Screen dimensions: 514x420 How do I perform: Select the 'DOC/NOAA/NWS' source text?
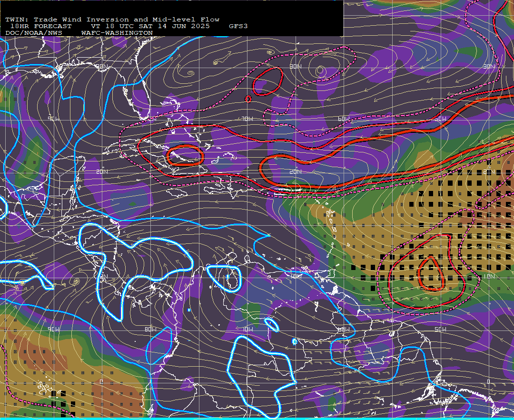click(33, 33)
